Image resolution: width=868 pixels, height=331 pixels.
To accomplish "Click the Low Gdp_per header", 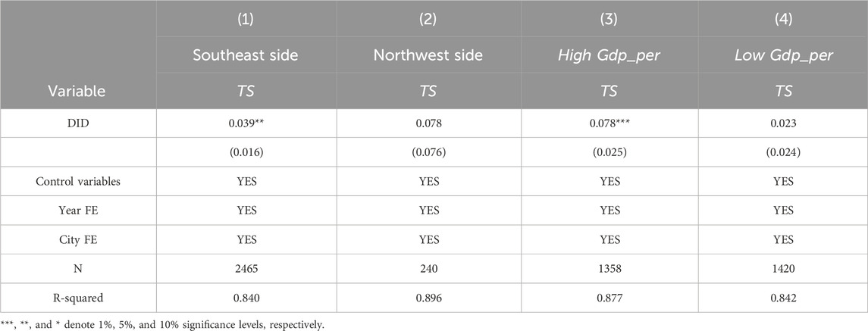I will [783, 55].
